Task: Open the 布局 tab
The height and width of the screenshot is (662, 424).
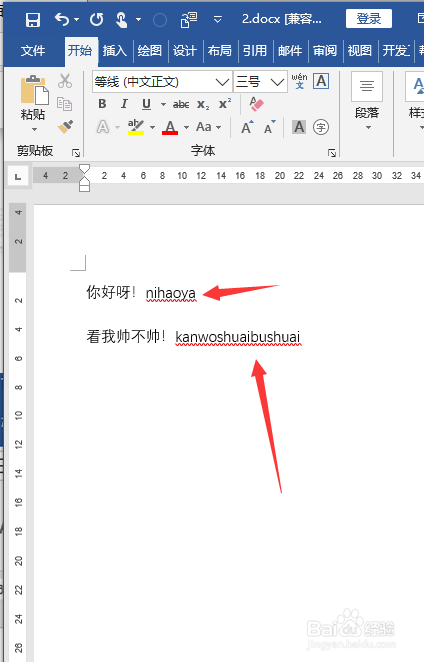Action: [220, 51]
